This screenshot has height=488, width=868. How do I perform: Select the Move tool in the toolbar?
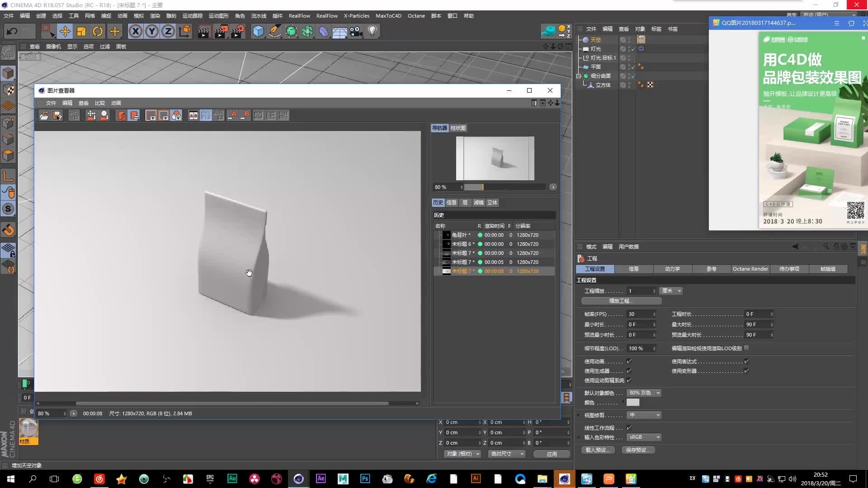(x=65, y=31)
